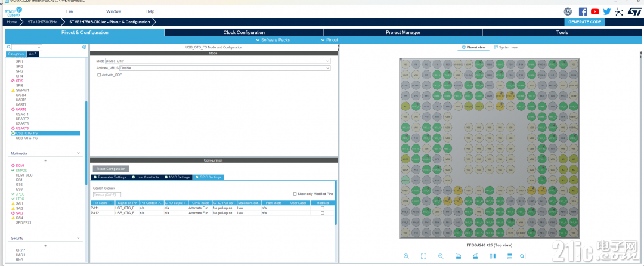Click the pink disabled icon beside DCMI
This screenshot has width=644, height=266.
point(13,165)
